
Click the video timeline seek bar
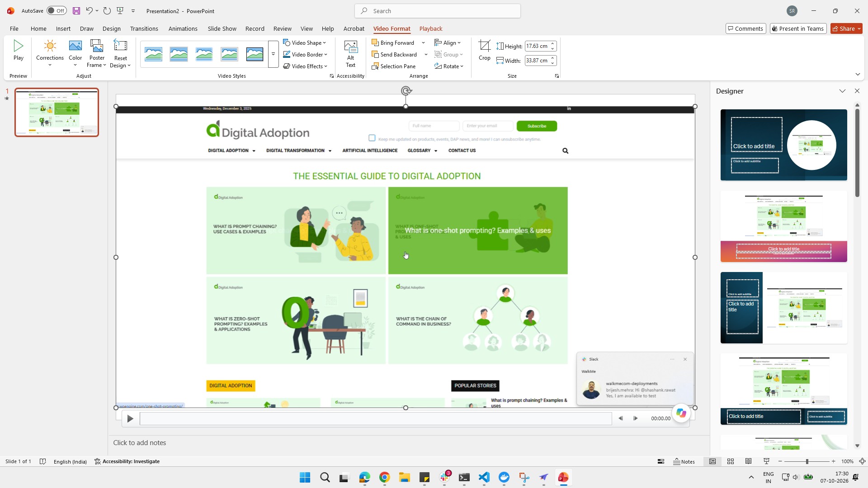pos(376,418)
